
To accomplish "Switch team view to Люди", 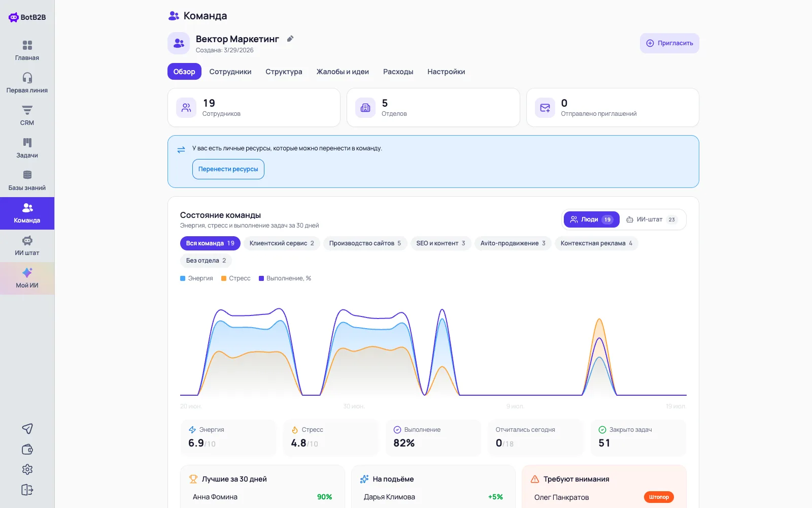I will [592, 219].
